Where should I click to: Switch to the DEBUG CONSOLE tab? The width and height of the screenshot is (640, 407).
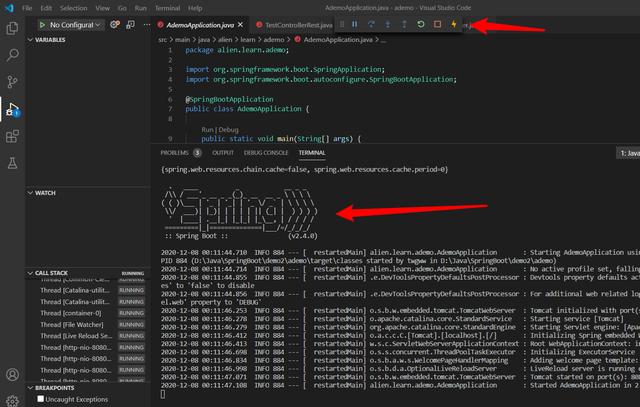(266, 152)
